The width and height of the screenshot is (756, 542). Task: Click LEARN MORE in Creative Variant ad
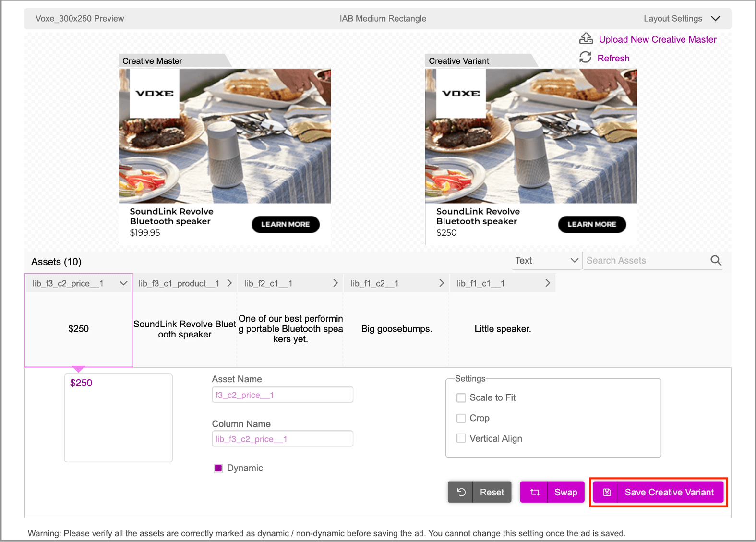[x=592, y=224]
